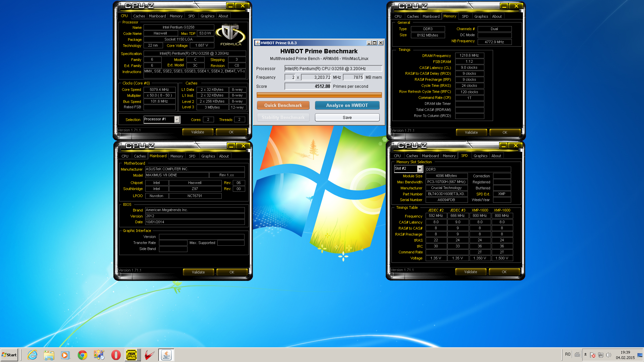Click the Quick Benchmark button
This screenshot has width=644, height=362.
click(x=283, y=105)
